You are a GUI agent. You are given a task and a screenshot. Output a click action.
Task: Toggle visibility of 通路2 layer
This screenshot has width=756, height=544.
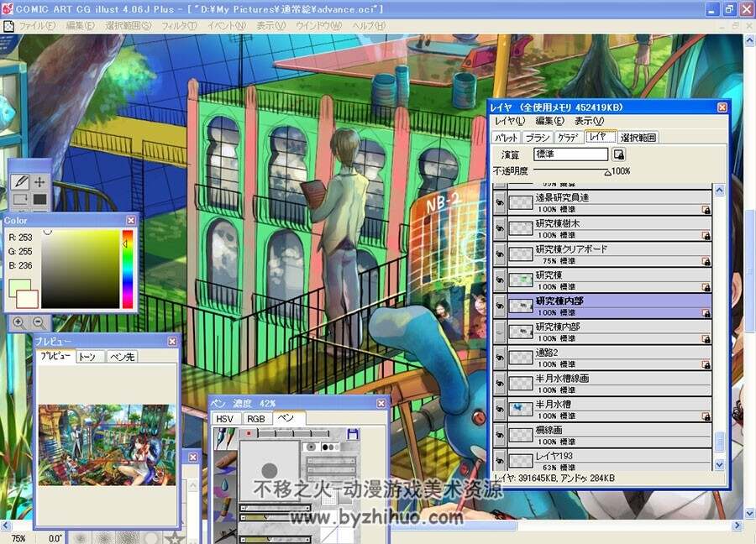pyautogui.click(x=500, y=358)
